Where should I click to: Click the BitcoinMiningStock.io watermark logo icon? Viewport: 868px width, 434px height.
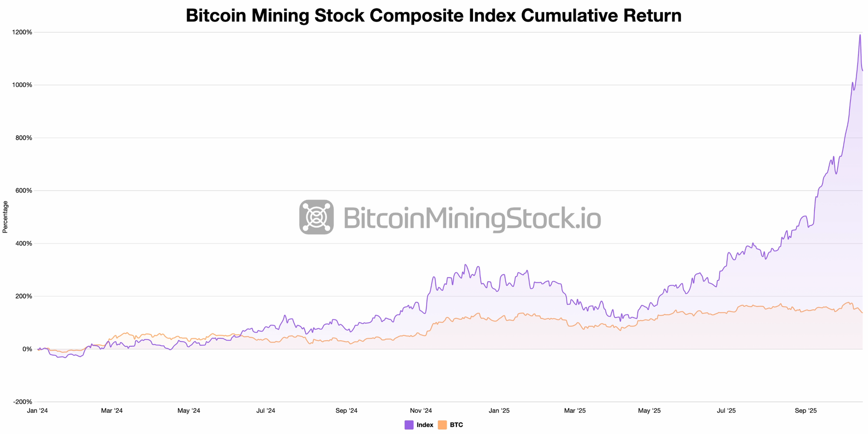point(316,217)
